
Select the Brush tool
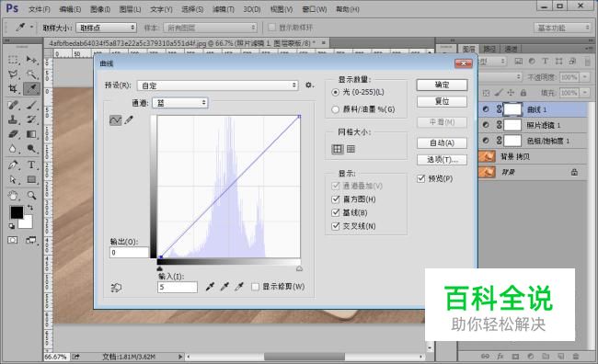tap(31, 105)
